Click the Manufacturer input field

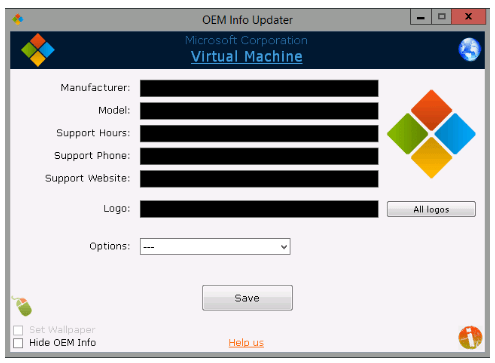pos(259,88)
